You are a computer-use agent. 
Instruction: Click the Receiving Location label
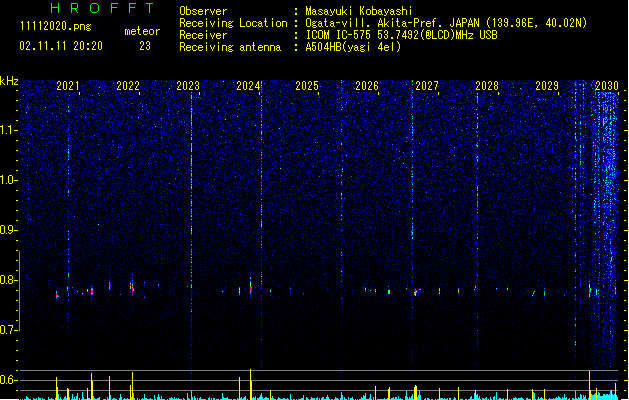233,23
